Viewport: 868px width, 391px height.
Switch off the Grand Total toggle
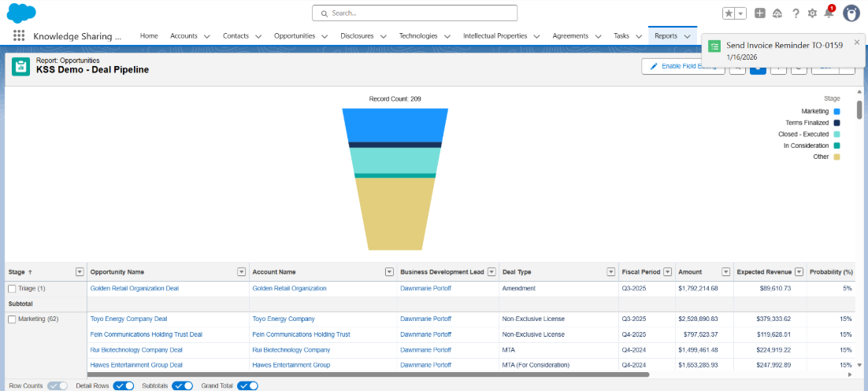pos(247,385)
